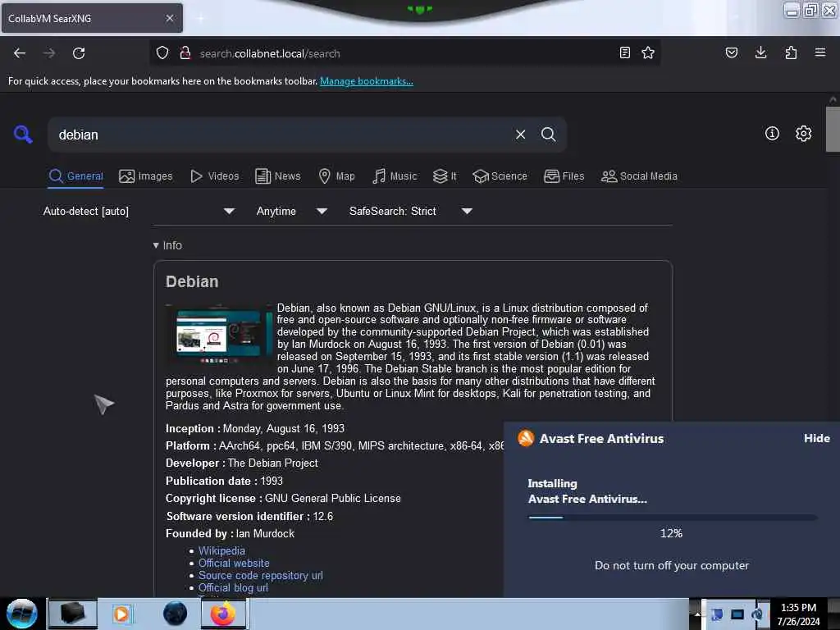Viewport: 840px width, 630px height.
Task: Click the SearXNG magnifier logo
Action: pos(23,134)
